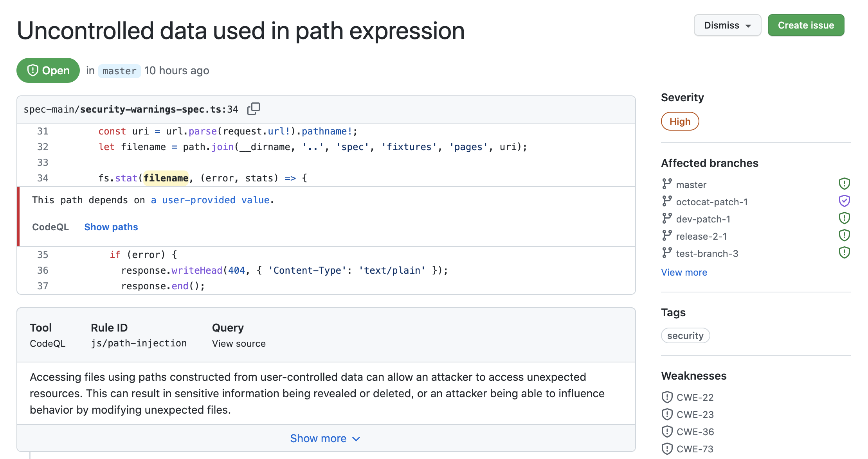Image resolution: width=868 pixels, height=459 pixels.
Task: Click shield icon next to CWE-22
Action: tap(667, 397)
